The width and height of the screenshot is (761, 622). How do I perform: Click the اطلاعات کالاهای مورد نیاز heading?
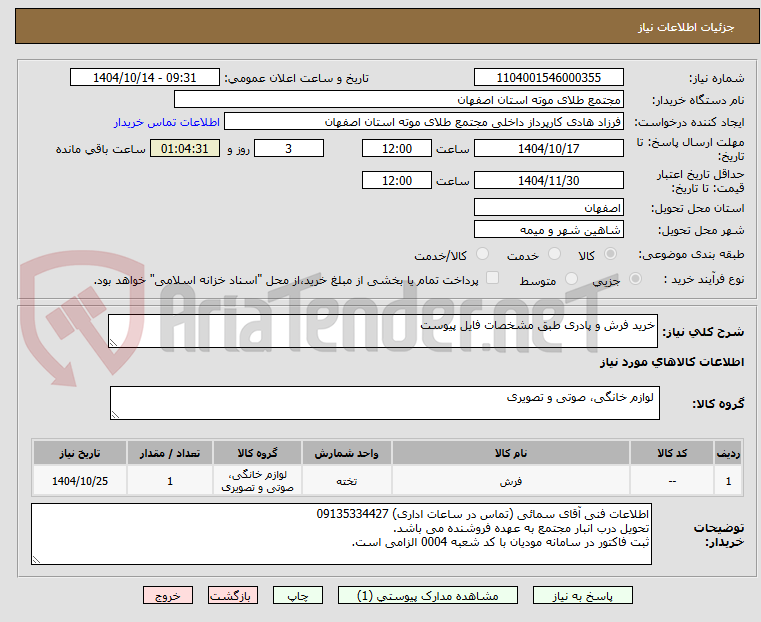tap(672, 362)
